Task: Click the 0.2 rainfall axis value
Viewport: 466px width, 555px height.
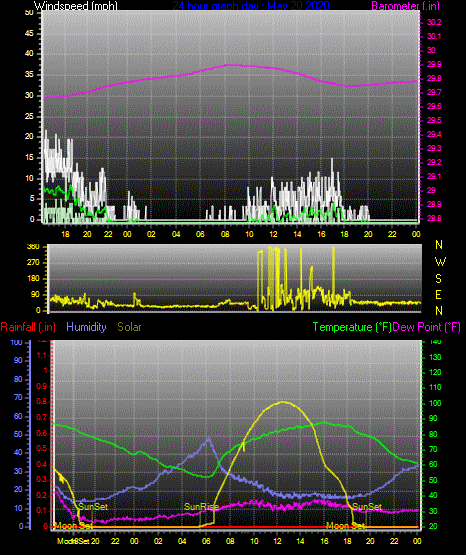Action: pyautogui.click(x=42, y=495)
